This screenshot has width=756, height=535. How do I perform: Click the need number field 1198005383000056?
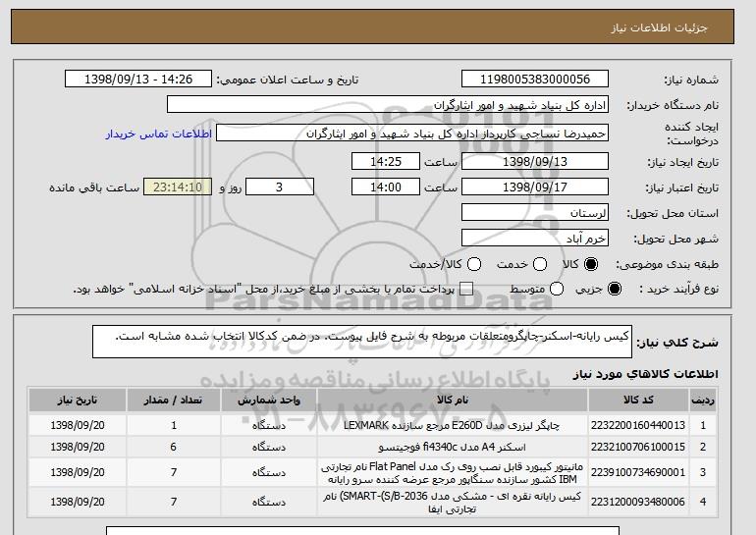click(535, 80)
